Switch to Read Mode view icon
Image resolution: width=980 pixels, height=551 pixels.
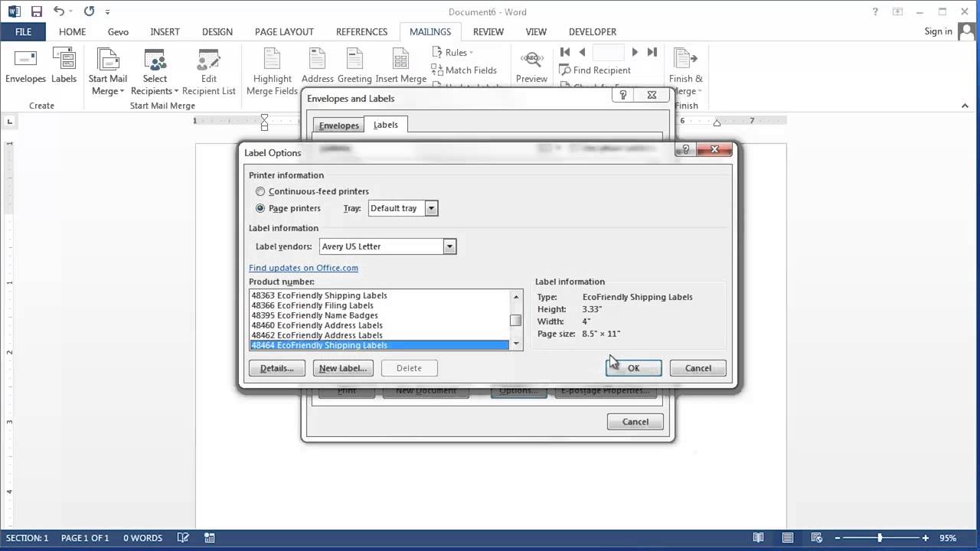[x=758, y=538]
